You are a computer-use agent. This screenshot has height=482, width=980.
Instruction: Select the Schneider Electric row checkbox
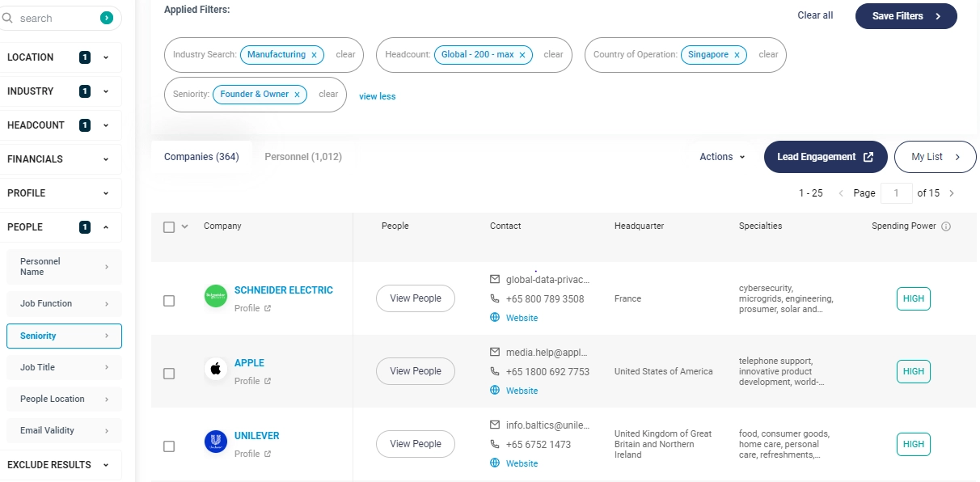(x=169, y=301)
